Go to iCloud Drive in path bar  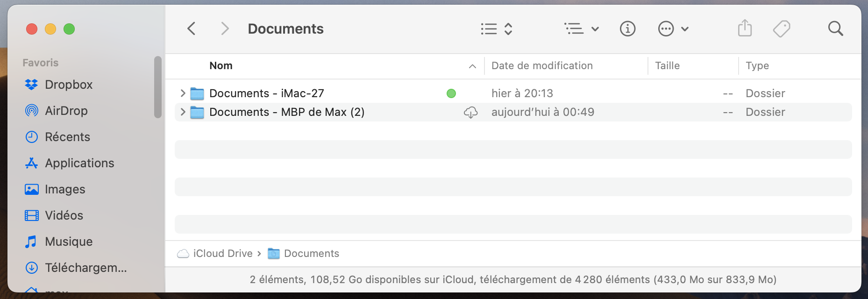pyautogui.click(x=222, y=253)
